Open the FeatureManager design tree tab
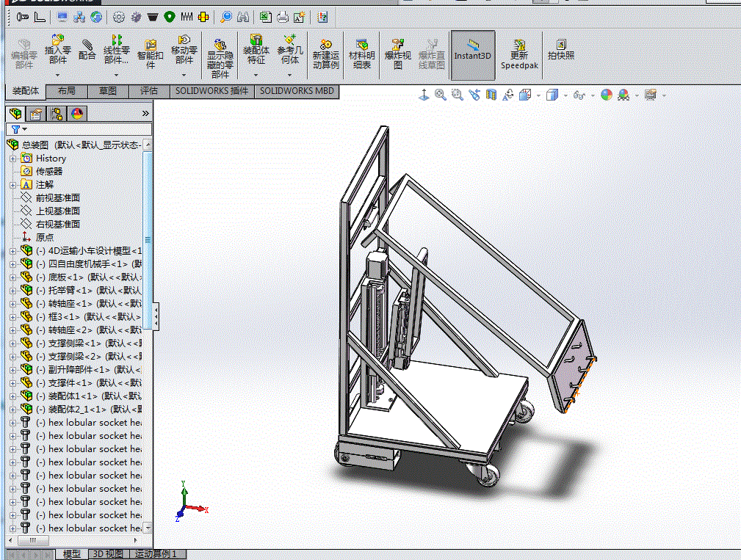The height and width of the screenshot is (560, 741). 15,113
